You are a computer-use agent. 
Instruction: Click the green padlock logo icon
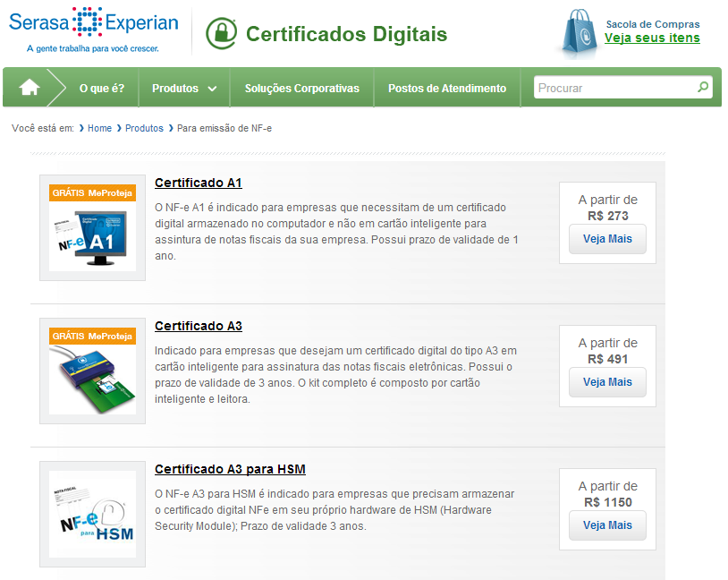[x=221, y=33]
